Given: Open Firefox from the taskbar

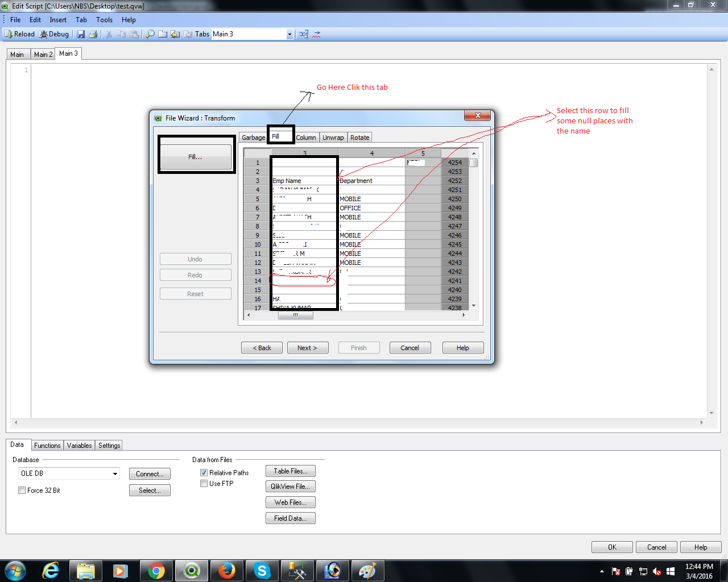Looking at the screenshot, I should pyautogui.click(x=226, y=571).
